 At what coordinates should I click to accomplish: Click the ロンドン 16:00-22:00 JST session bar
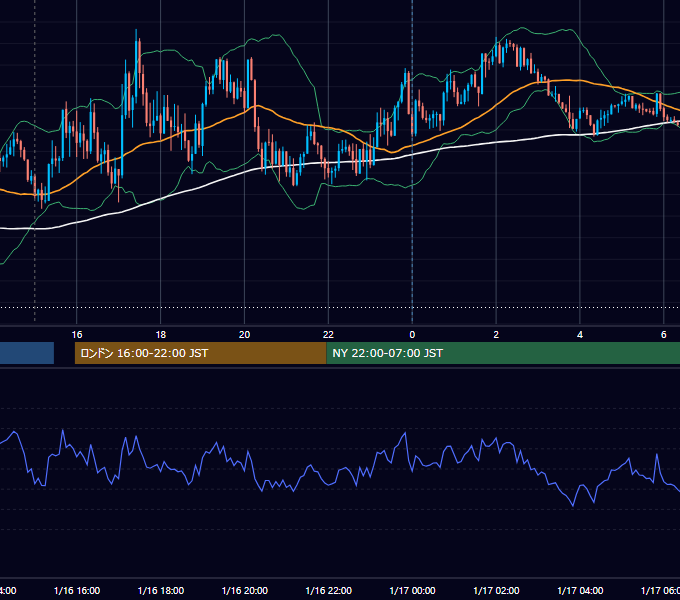(x=200, y=353)
